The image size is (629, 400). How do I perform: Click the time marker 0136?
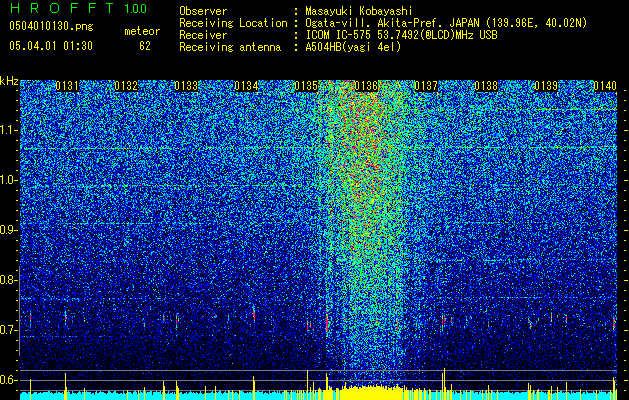pyautogui.click(x=366, y=86)
